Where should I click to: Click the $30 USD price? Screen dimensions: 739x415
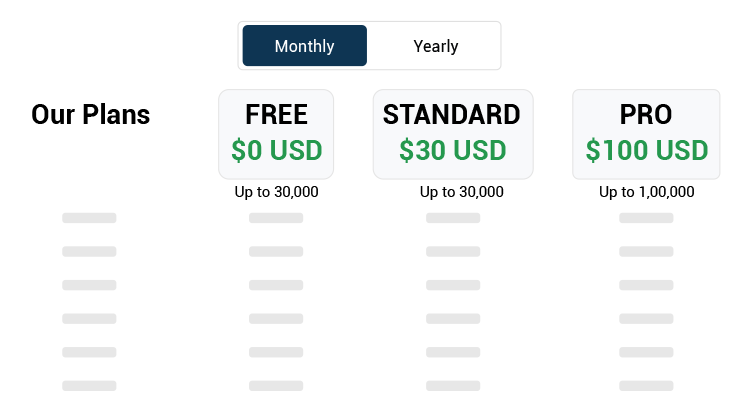(x=452, y=150)
